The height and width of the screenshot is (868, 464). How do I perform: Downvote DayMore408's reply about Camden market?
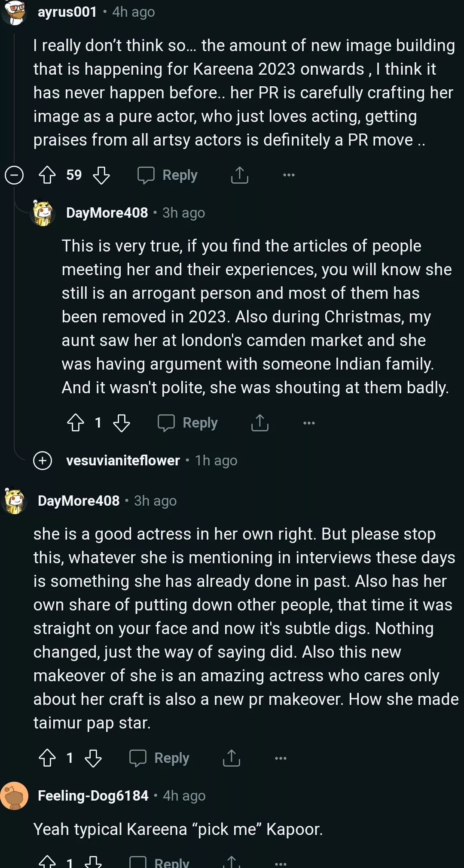(x=122, y=423)
